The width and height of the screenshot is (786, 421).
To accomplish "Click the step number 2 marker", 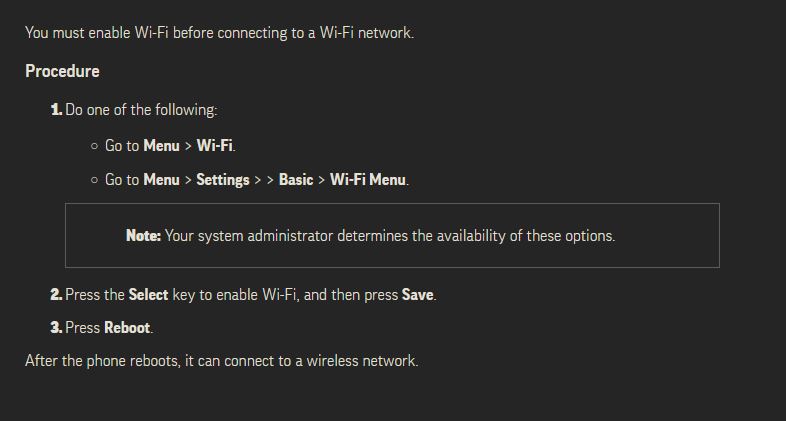I will (56, 295).
